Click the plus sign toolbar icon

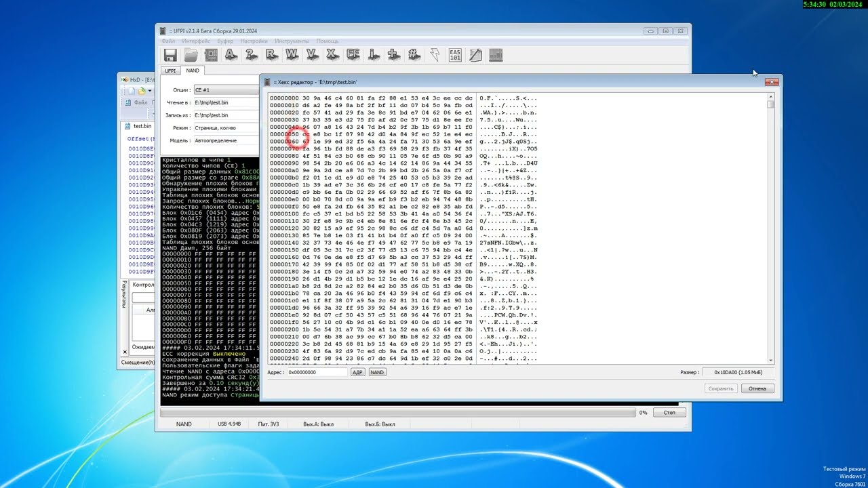[393, 55]
